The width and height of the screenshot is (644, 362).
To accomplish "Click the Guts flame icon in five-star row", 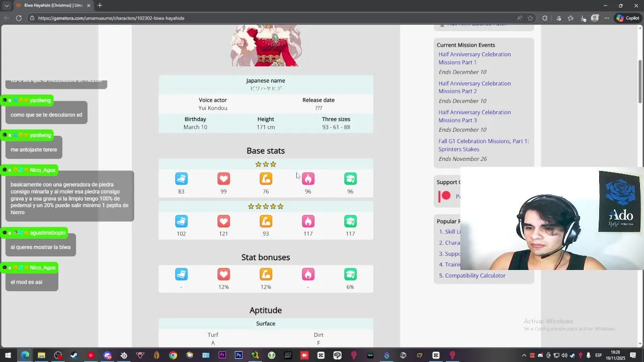I will click(x=308, y=221).
